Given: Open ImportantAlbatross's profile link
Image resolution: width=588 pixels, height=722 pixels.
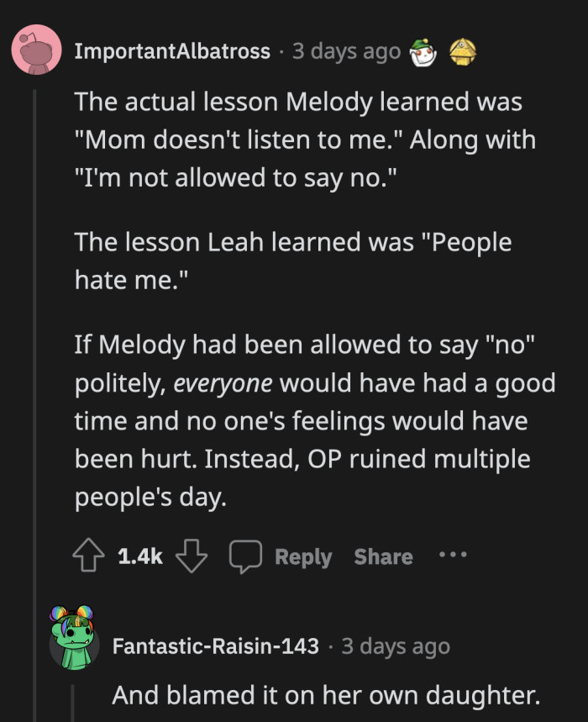Looking at the screenshot, I should tap(171, 50).
